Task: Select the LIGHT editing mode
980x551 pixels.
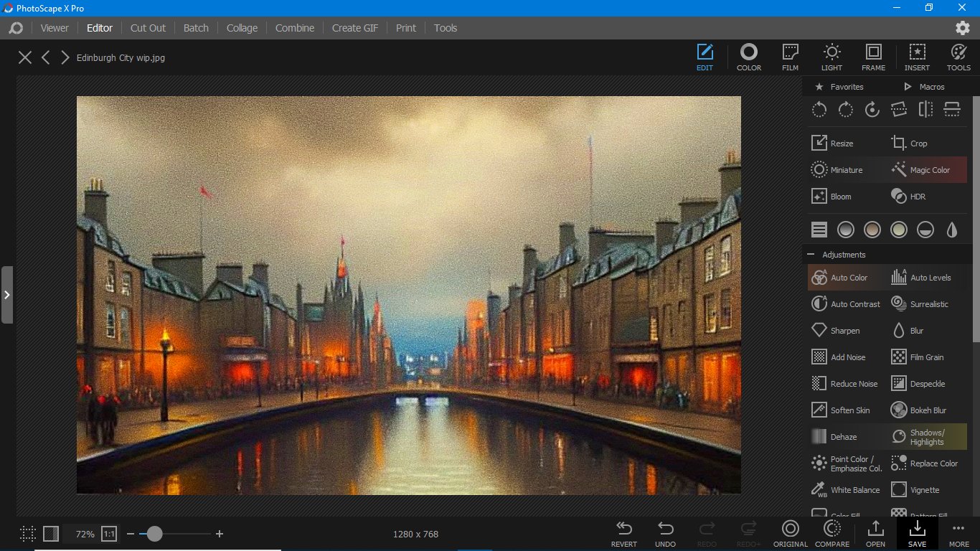Action: click(832, 57)
